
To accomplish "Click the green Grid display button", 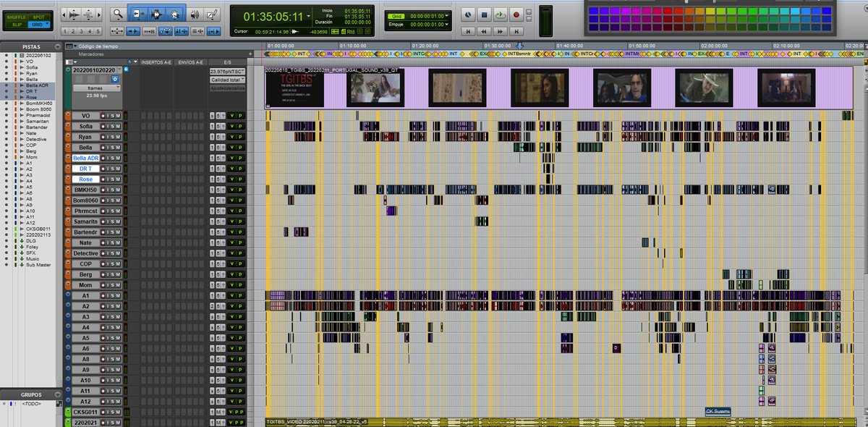I will (396, 16).
